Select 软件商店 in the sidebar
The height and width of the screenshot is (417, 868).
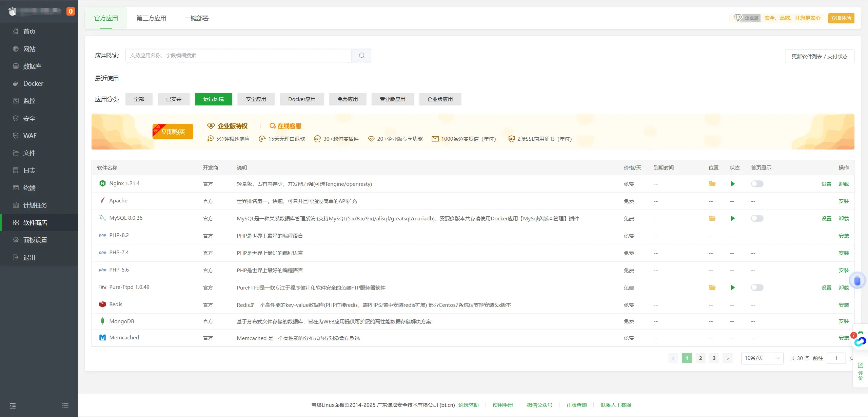coord(39,222)
